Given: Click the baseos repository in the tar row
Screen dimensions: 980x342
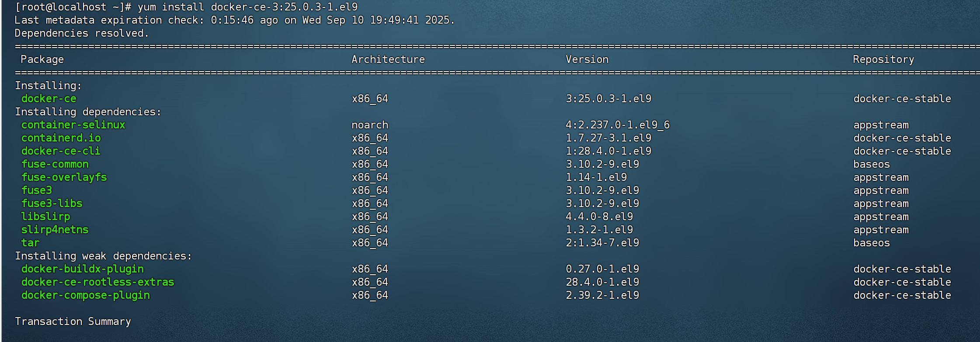Looking at the screenshot, I should pyautogui.click(x=872, y=243).
